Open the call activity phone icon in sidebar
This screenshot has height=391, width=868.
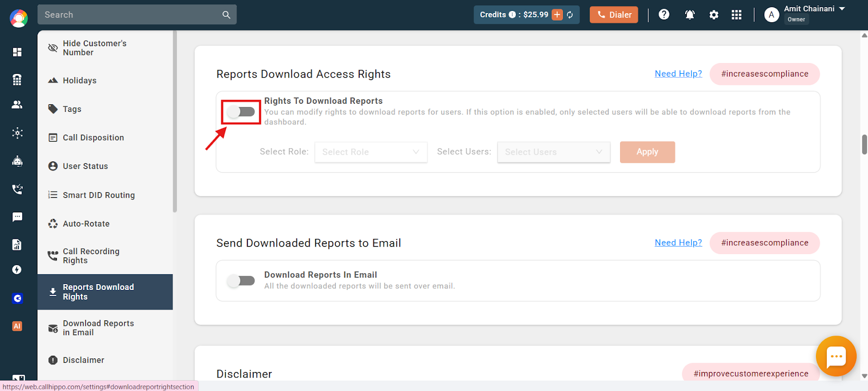(x=17, y=189)
